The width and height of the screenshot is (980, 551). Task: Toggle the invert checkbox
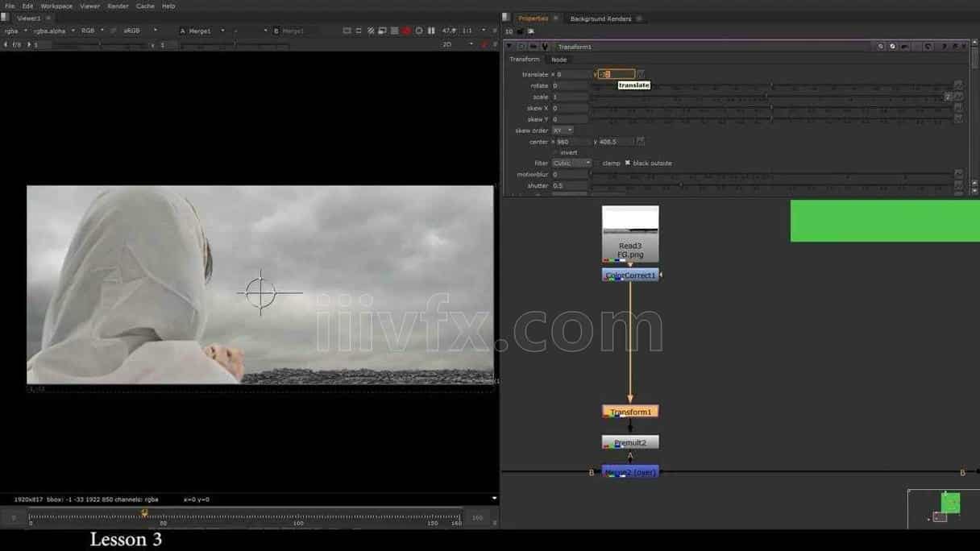point(555,152)
